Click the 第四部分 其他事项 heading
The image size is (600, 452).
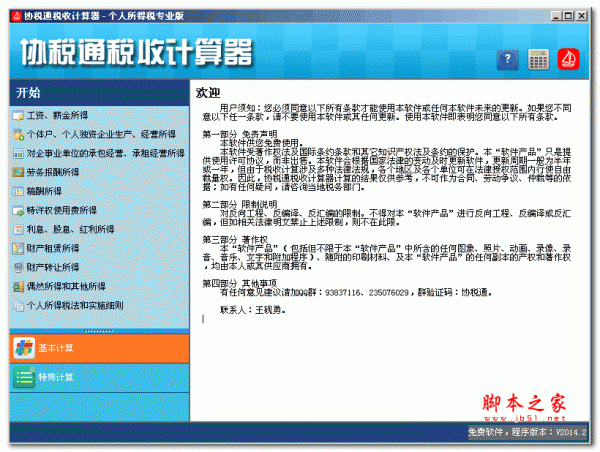pyautogui.click(x=240, y=284)
